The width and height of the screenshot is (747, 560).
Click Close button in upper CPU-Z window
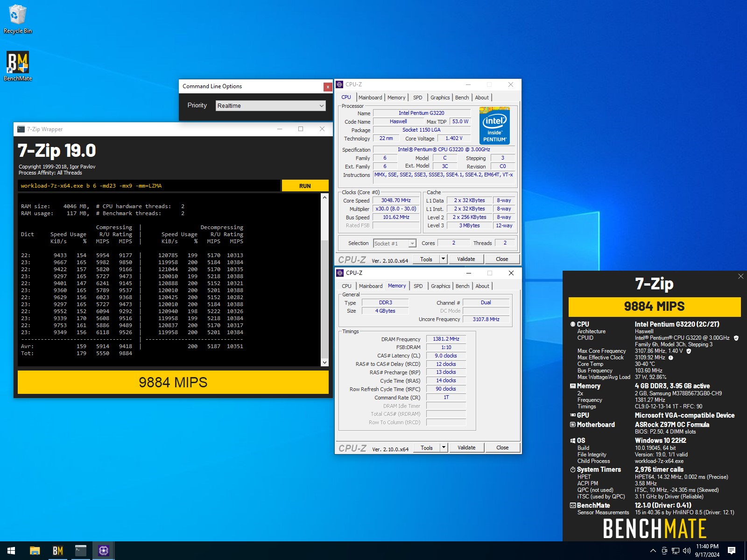502,259
